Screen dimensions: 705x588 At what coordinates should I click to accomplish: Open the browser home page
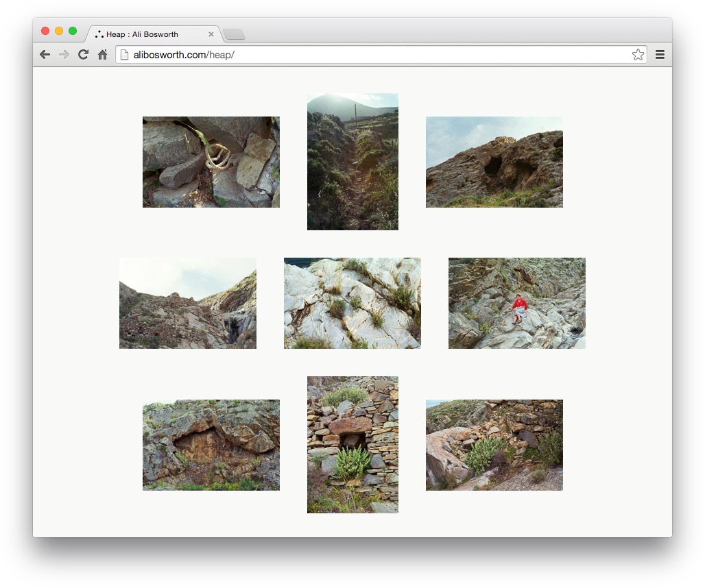(102, 55)
